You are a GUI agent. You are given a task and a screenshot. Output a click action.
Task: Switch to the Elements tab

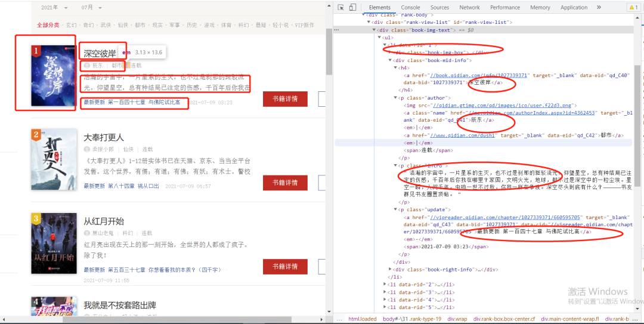(x=379, y=7)
